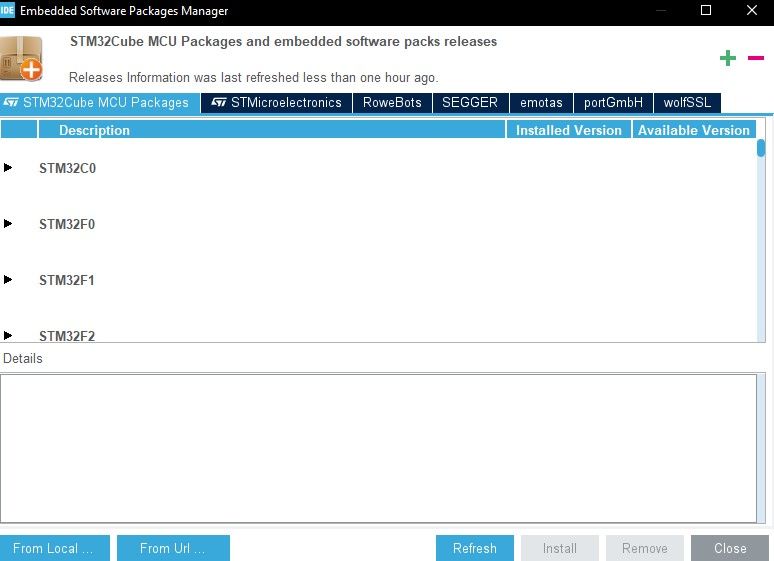Maximize the Embedded Software Packages Manager window
Image resolution: width=774 pixels, height=561 pixels.
click(x=706, y=10)
